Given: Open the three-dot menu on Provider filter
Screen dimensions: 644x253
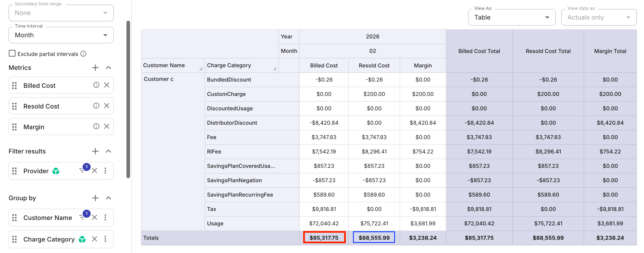Looking at the screenshot, I should pyautogui.click(x=105, y=171).
